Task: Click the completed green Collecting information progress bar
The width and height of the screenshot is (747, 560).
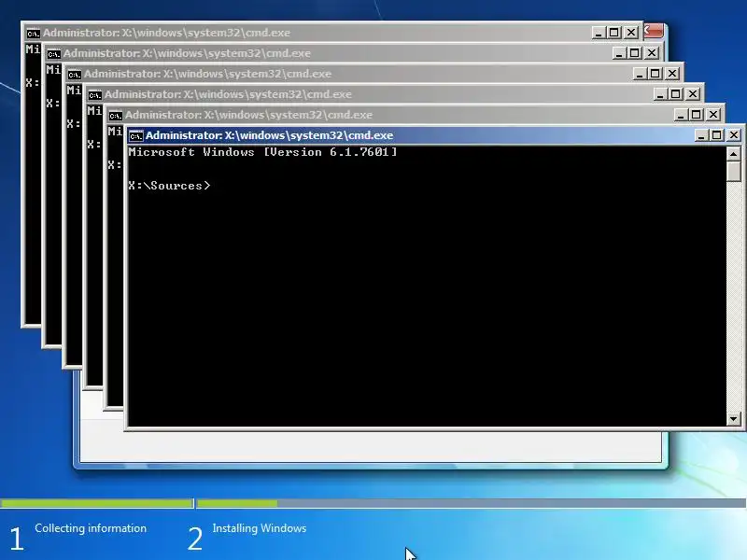Action: coord(97,503)
